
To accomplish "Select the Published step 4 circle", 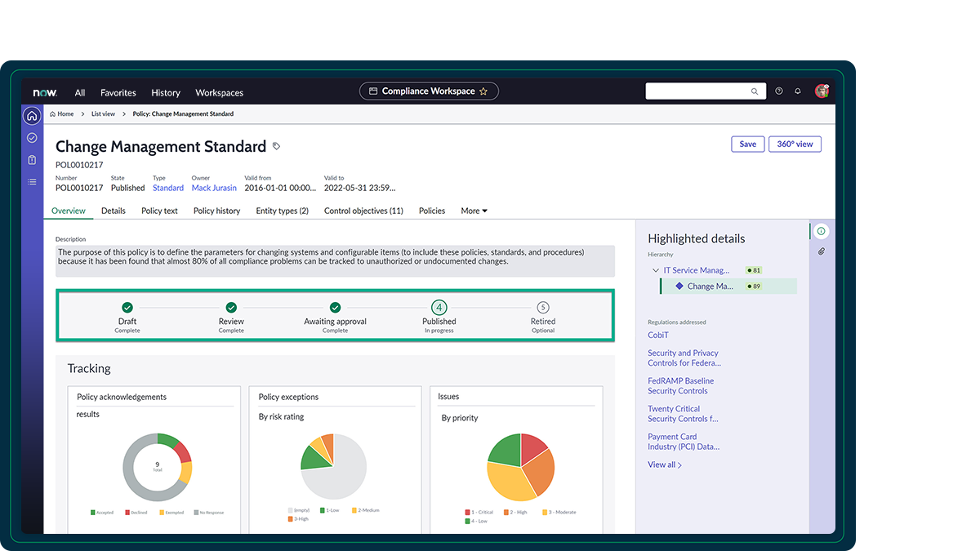I will (x=439, y=308).
